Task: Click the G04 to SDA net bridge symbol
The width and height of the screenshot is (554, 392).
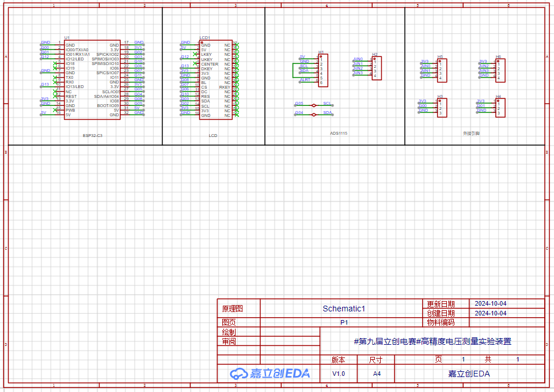Action: click(x=313, y=115)
